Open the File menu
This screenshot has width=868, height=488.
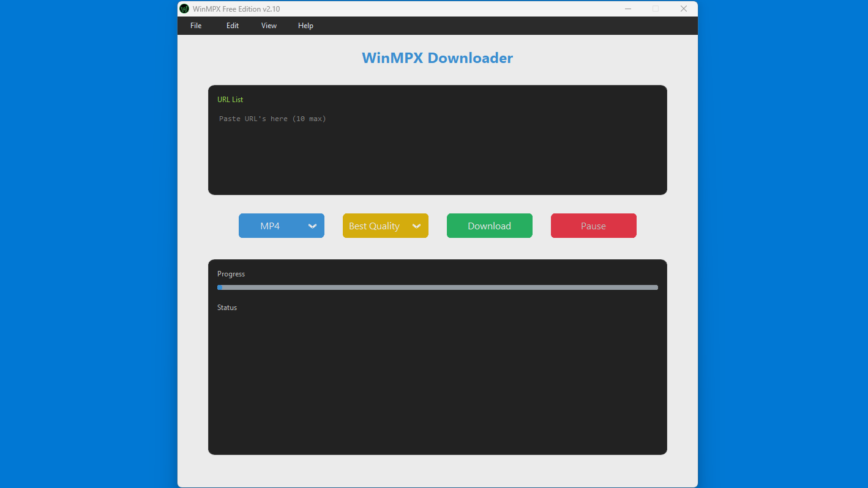coord(195,25)
